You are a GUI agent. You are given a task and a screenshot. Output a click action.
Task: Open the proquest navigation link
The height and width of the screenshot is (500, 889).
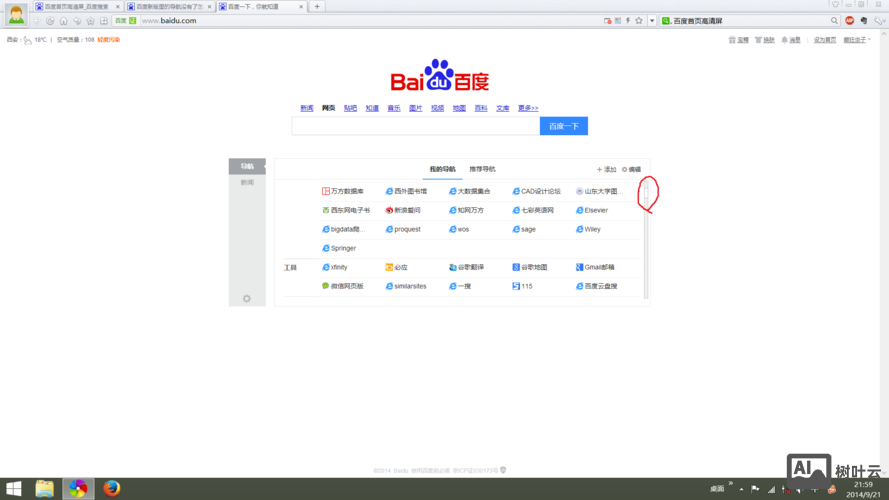403,229
